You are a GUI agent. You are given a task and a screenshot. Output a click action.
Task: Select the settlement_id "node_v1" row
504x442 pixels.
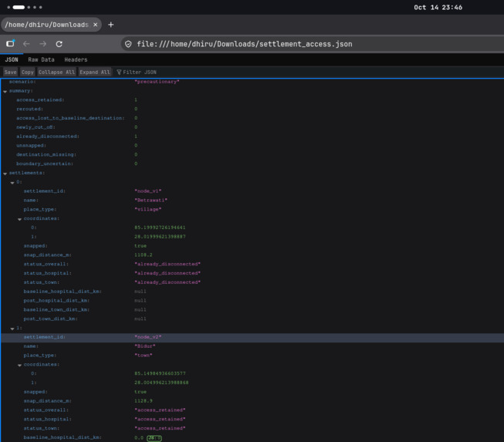click(x=252, y=191)
